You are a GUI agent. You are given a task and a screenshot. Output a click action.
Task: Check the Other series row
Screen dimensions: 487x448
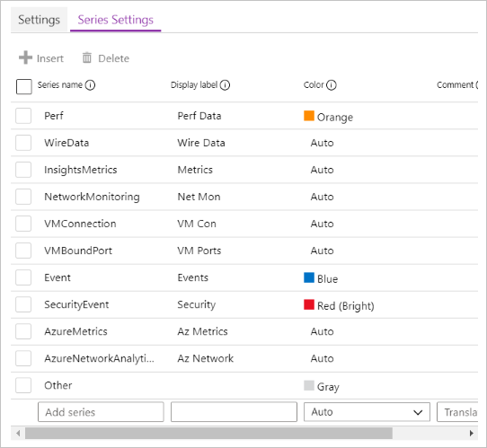23,385
